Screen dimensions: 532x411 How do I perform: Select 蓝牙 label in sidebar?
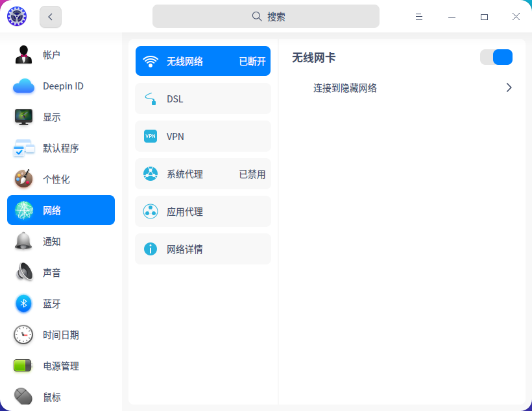[51, 304]
